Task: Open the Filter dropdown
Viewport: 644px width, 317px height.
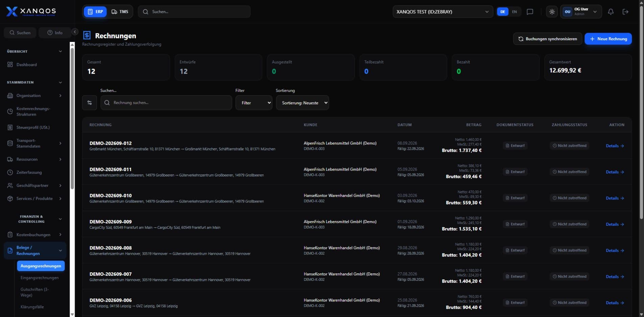Action: pyautogui.click(x=254, y=103)
